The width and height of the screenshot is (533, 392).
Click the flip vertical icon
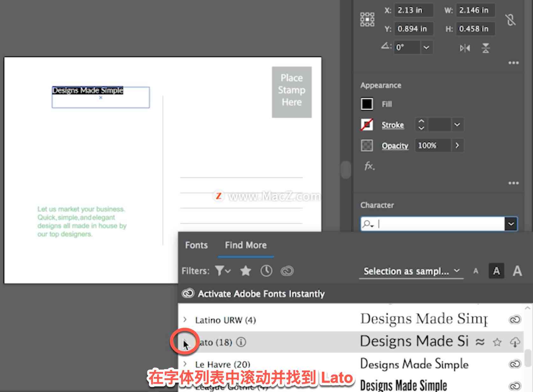point(486,48)
